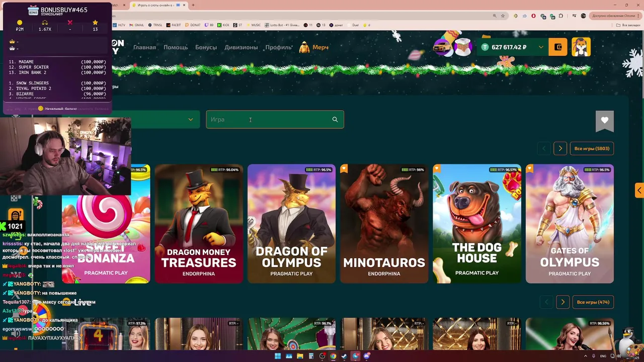The height and width of the screenshot is (362, 644).
Task: Show hidden system tray icons
Action: click(585, 356)
